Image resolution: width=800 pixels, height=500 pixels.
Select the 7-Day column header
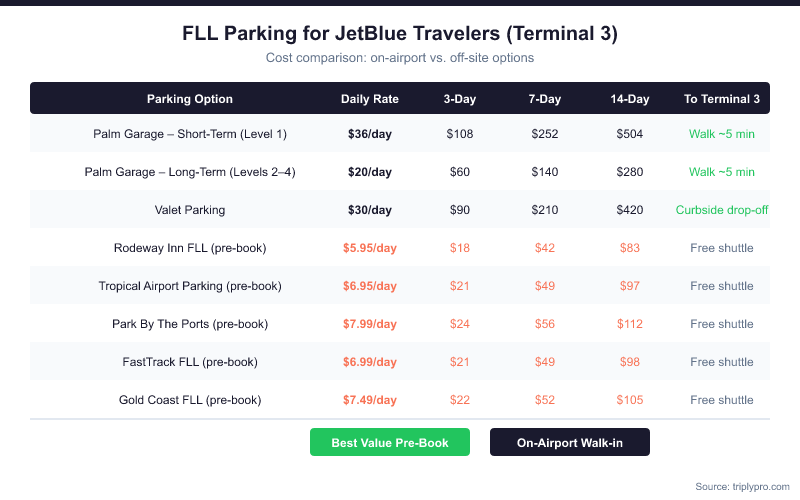coord(545,99)
